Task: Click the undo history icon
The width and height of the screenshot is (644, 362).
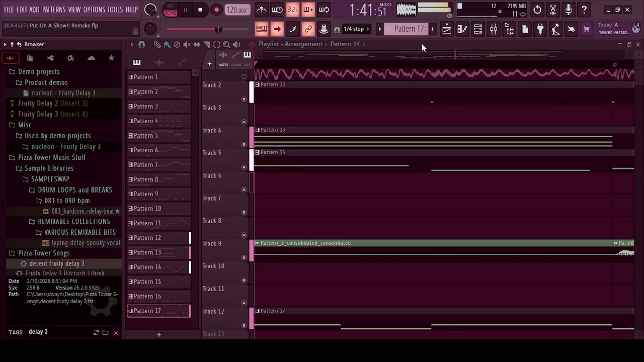Action: point(537,10)
